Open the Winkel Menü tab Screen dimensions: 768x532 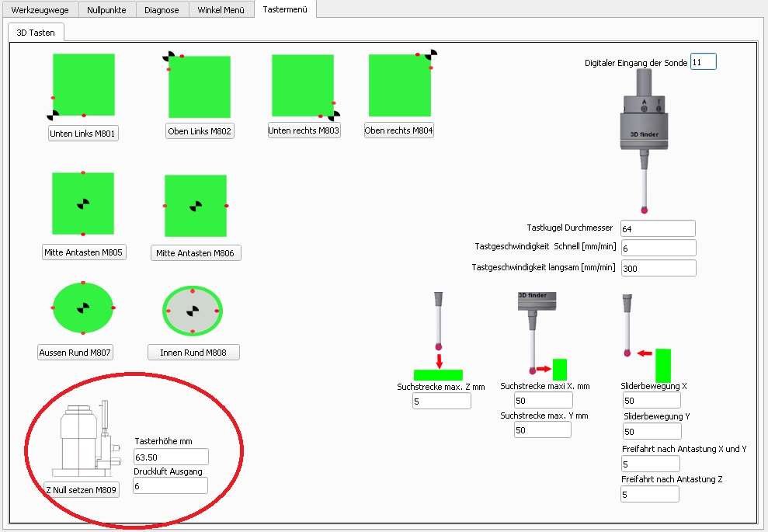point(221,10)
